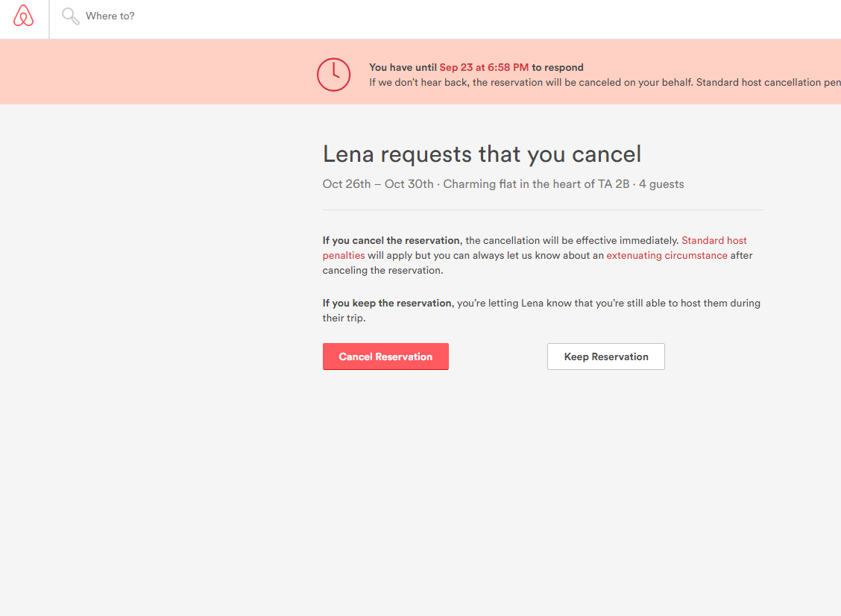841x616 pixels.
Task: Click the "Oct 26th – Oct 30th" dates
Action: [378, 184]
